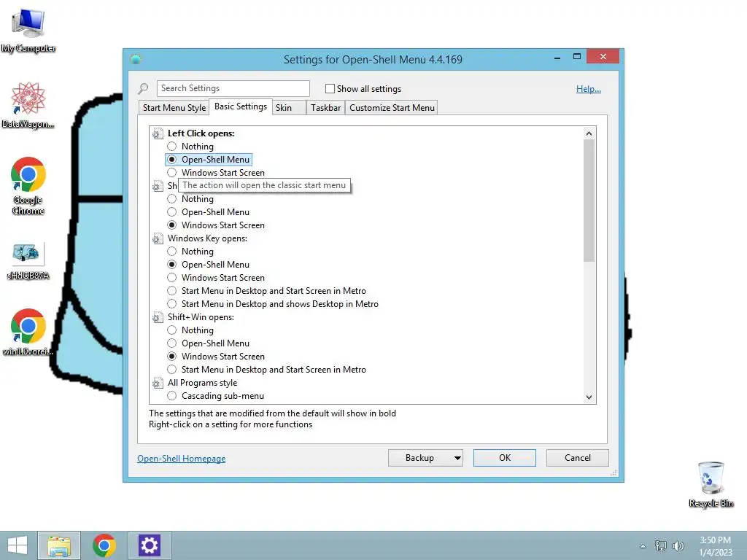Click the scroll down arrow in settings list
The image size is (747, 560).
click(x=589, y=397)
